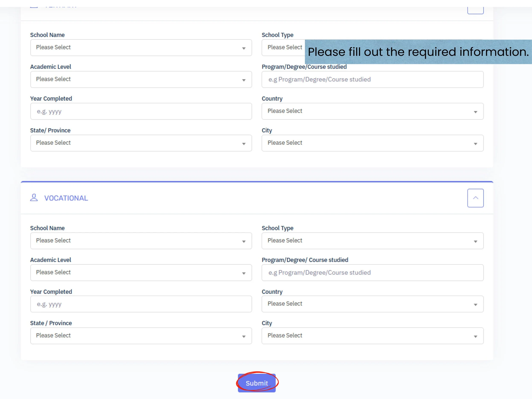Open the tertiary State/Province dropdown

(x=141, y=143)
